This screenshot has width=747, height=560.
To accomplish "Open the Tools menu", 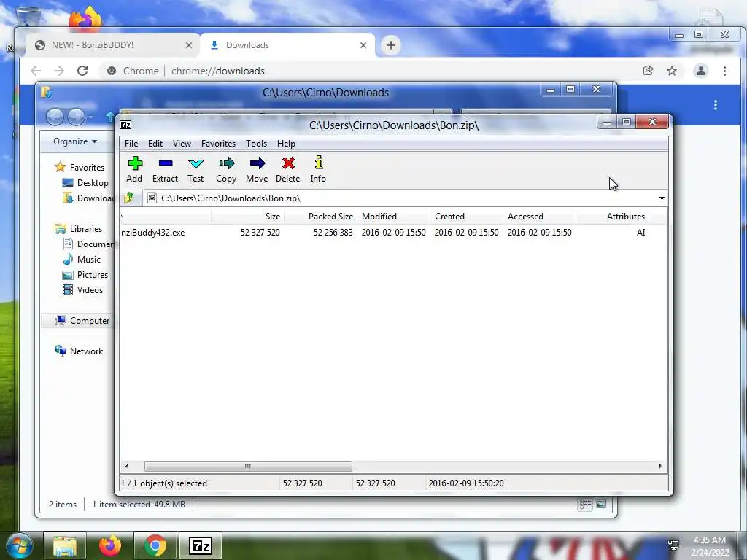I will pos(256,144).
